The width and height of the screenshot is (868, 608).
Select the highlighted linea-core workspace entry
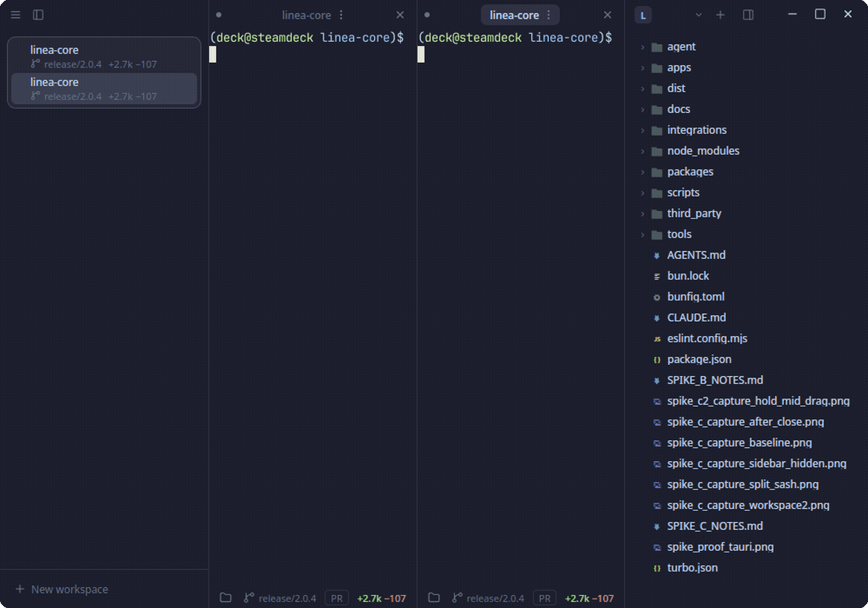tap(104, 88)
